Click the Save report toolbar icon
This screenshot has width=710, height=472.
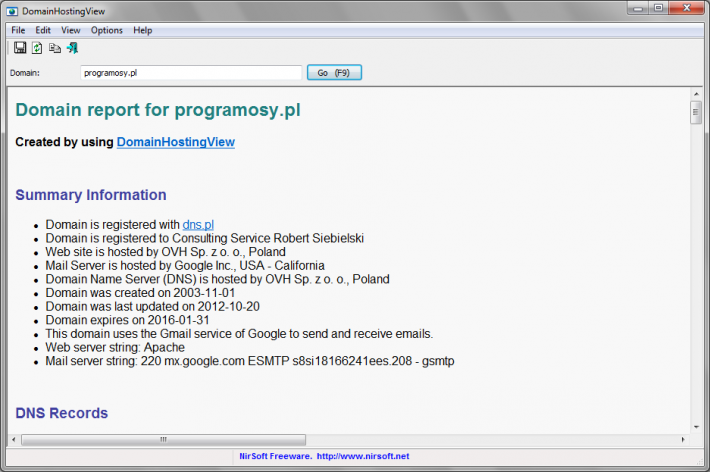pyautogui.click(x=20, y=48)
